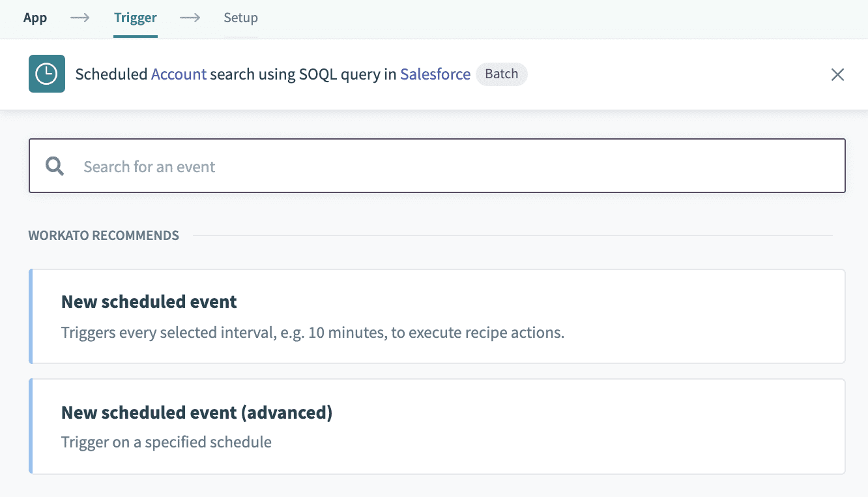
Task: Click the WORKATO RECOMMENDS section label
Action: tap(104, 235)
